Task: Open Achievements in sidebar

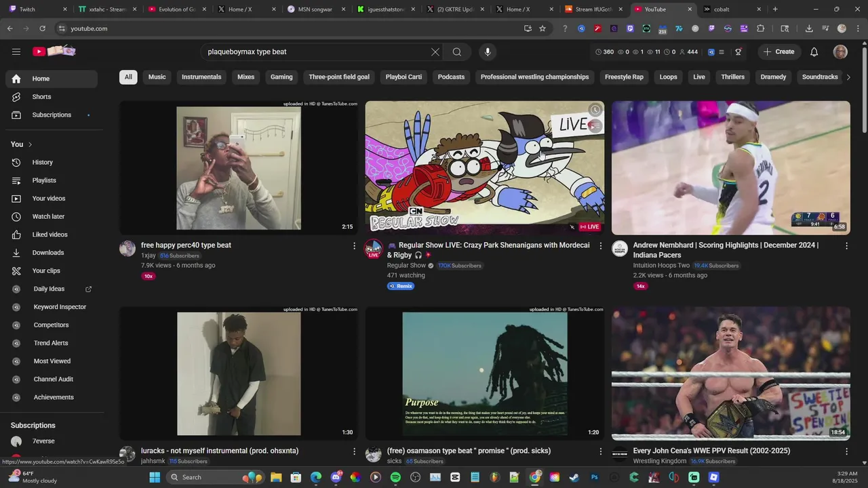Action: pyautogui.click(x=52, y=397)
